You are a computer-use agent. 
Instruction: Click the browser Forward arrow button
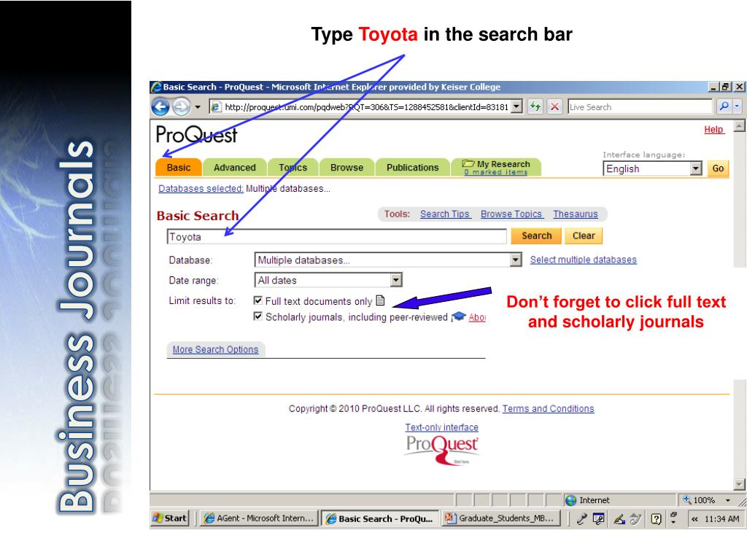(x=181, y=106)
